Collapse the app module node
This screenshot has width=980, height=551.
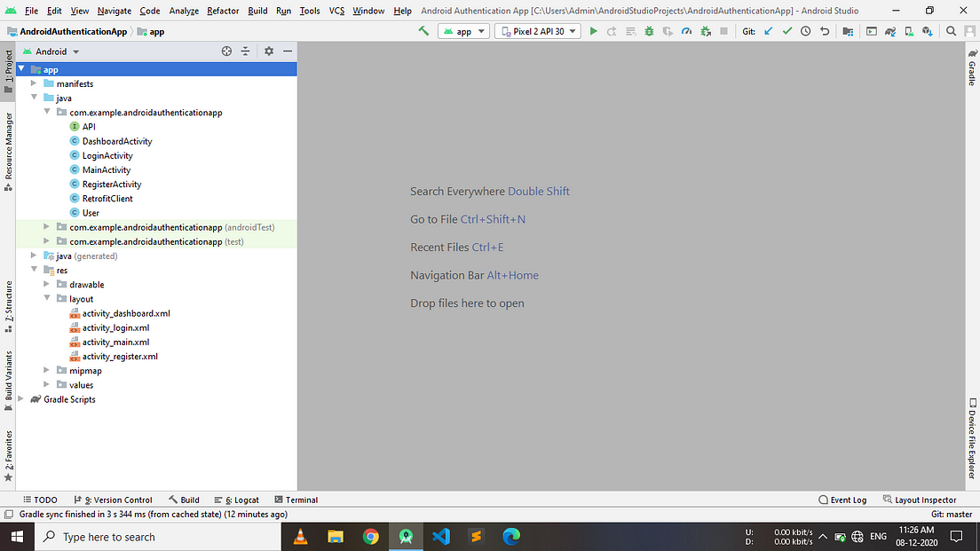[x=22, y=68]
